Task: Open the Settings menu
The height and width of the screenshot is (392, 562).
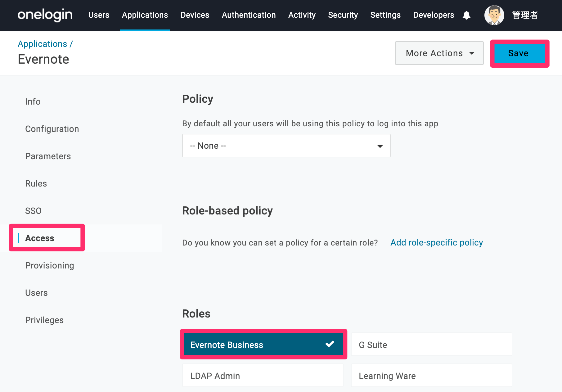Action: click(x=385, y=15)
